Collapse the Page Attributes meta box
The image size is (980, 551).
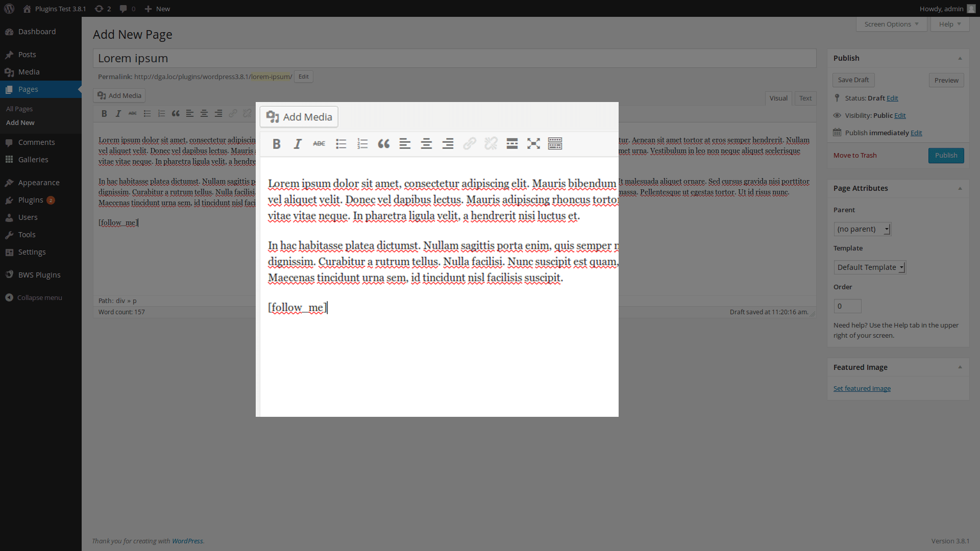click(960, 188)
